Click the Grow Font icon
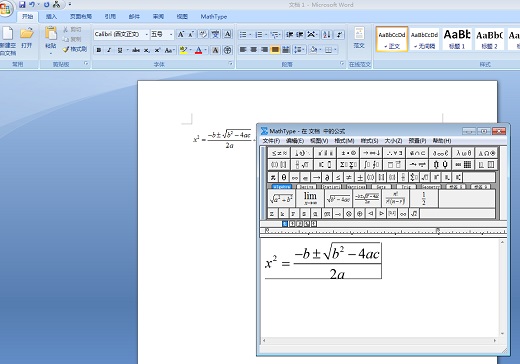This screenshot has width=520, height=364. (181, 34)
